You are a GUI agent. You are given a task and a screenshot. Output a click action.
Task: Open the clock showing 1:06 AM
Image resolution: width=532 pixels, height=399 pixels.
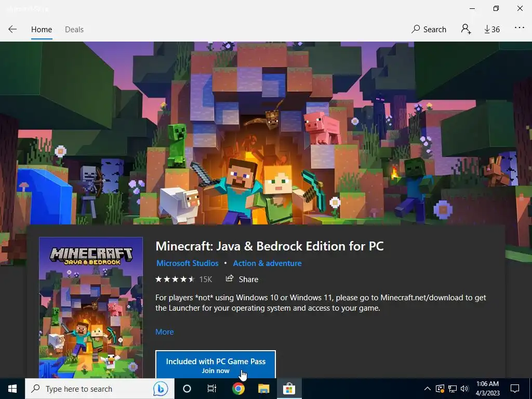click(487, 389)
